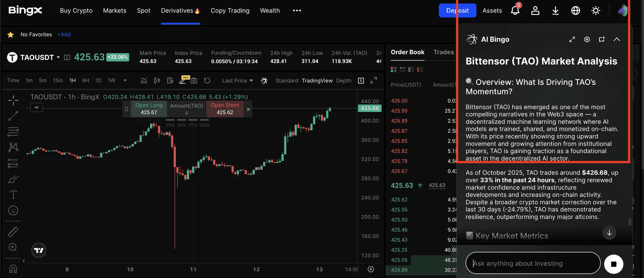Click the Ask anything about investing field
This screenshot has width=644, height=278.
point(533,263)
